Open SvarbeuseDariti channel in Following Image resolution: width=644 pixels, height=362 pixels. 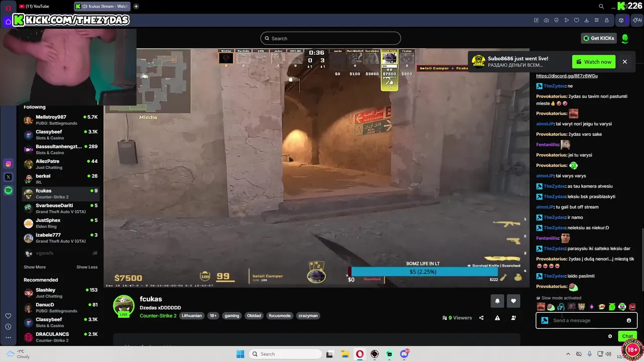coord(60,208)
